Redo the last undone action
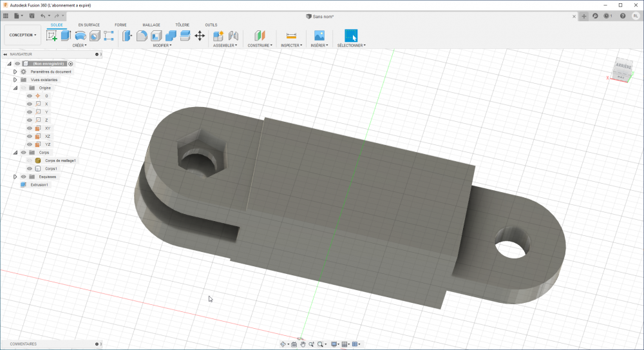Image resolution: width=644 pixels, height=350 pixels. click(x=57, y=16)
